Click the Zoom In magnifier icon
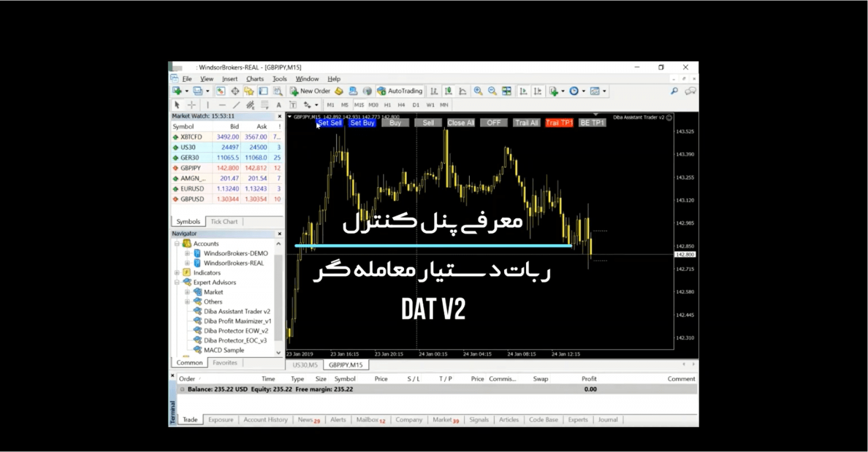 click(x=478, y=91)
